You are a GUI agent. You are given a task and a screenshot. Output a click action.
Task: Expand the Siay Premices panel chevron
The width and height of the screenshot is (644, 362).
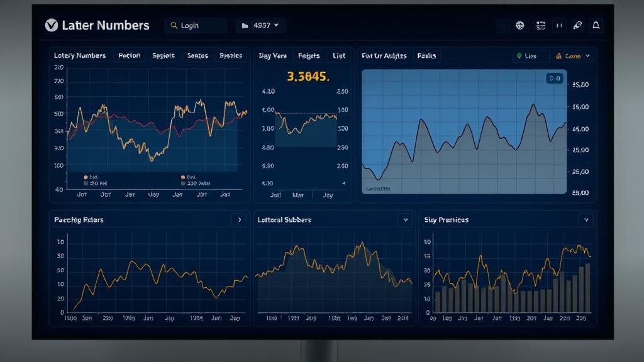[x=586, y=220]
